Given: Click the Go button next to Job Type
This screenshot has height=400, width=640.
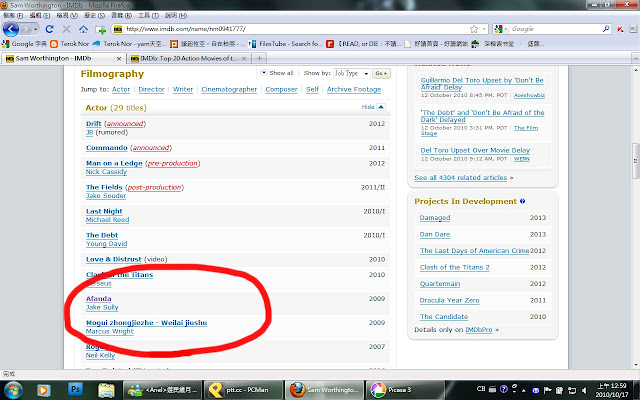Looking at the screenshot, I should click(x=381, y=73).
